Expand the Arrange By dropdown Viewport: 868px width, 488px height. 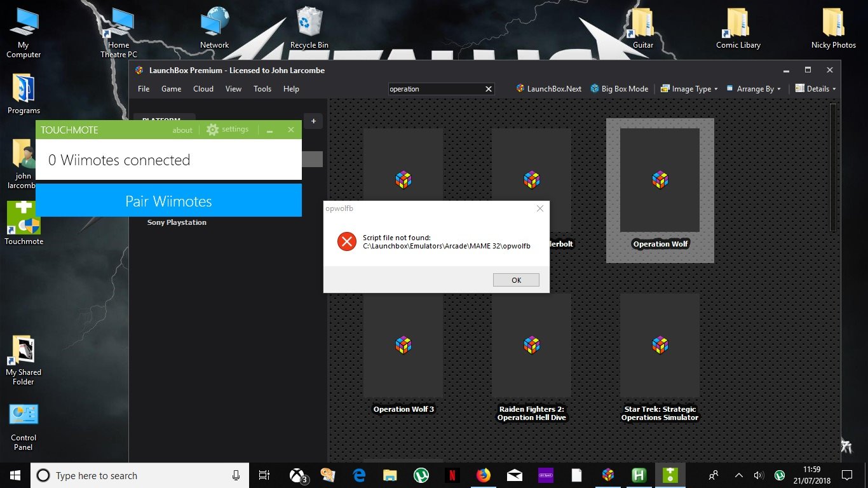point(754,89)
